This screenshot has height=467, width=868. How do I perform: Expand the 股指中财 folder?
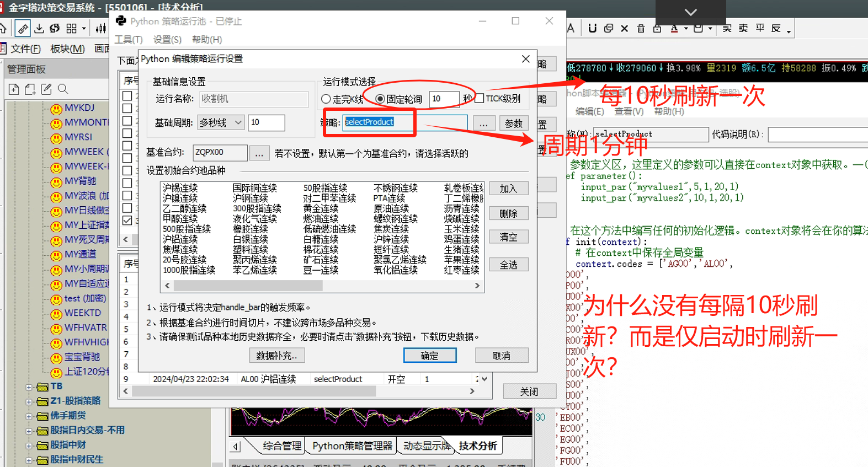[29, 445]
